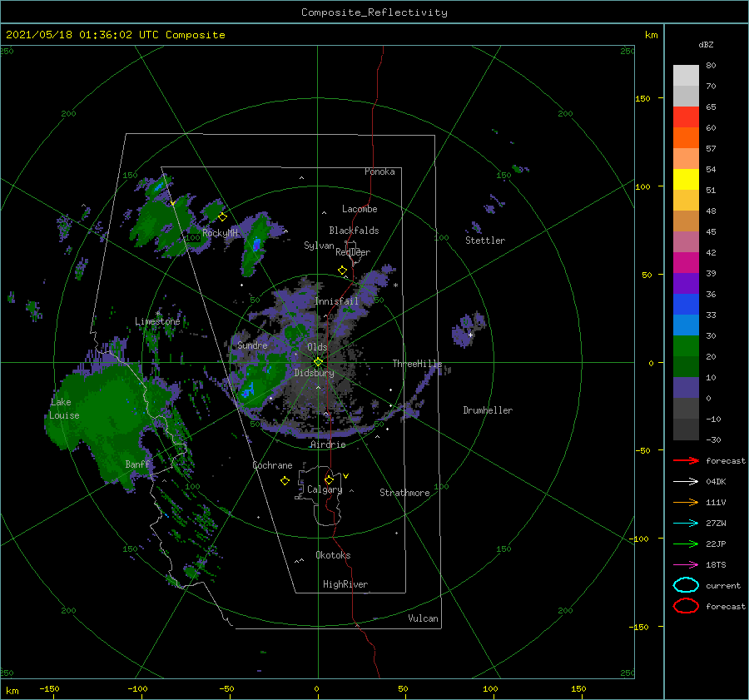
Task: Click the yellow diamond marker above Calgary label
Action: click(329, 479)
